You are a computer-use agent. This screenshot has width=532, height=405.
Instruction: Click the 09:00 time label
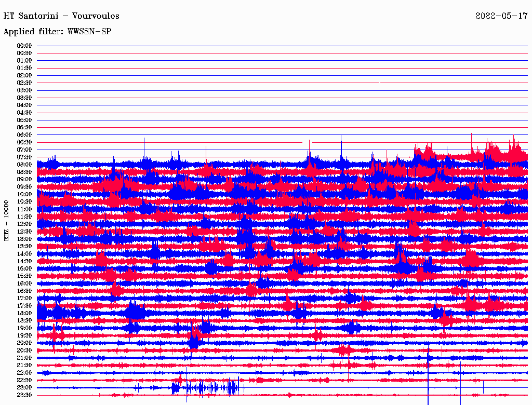pos(24,180)
